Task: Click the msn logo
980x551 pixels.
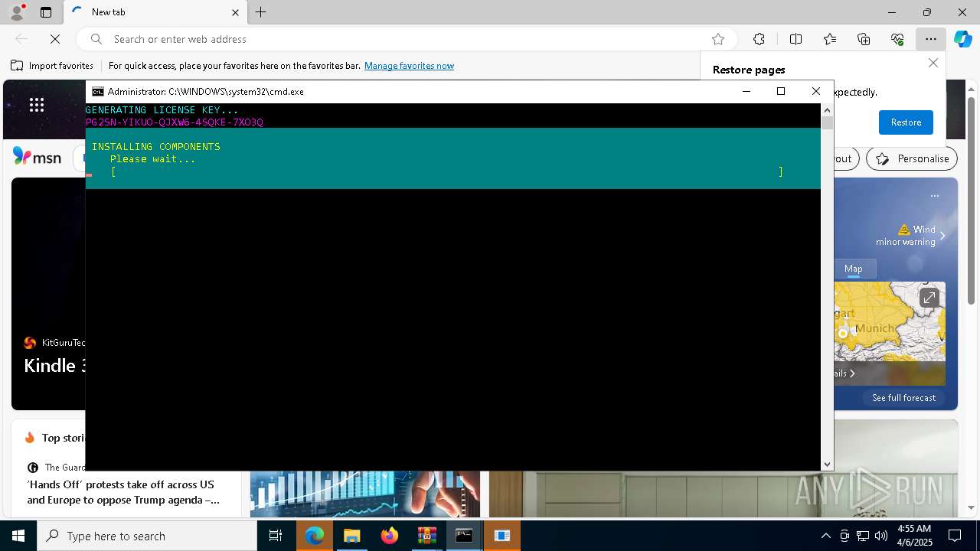Action: coord(37,157)
